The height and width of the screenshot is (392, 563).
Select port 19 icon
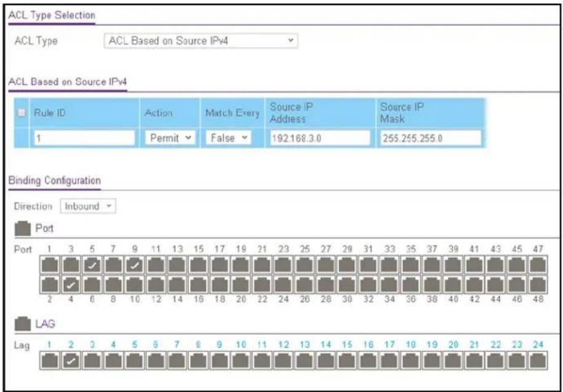[241, 265]
